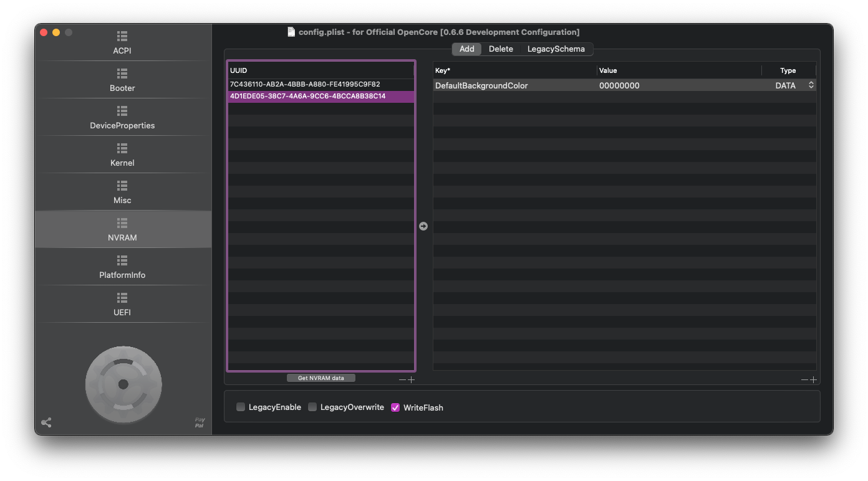This screenshot has width=868, height=481.
Task: Switch to the LegacySchema tab
Action: (x=556, y=49)
